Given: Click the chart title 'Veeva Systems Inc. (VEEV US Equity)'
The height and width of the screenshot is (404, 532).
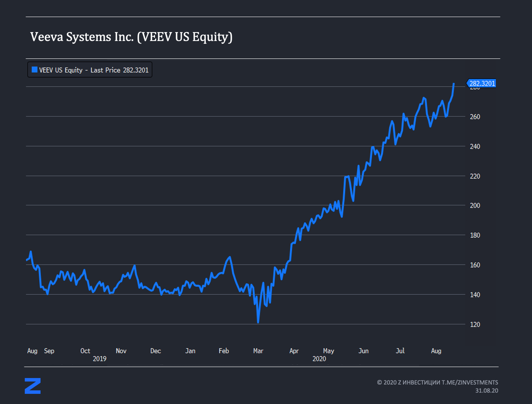Looking at the screenshot, I should pyautogui.click(x=131, y=37).
